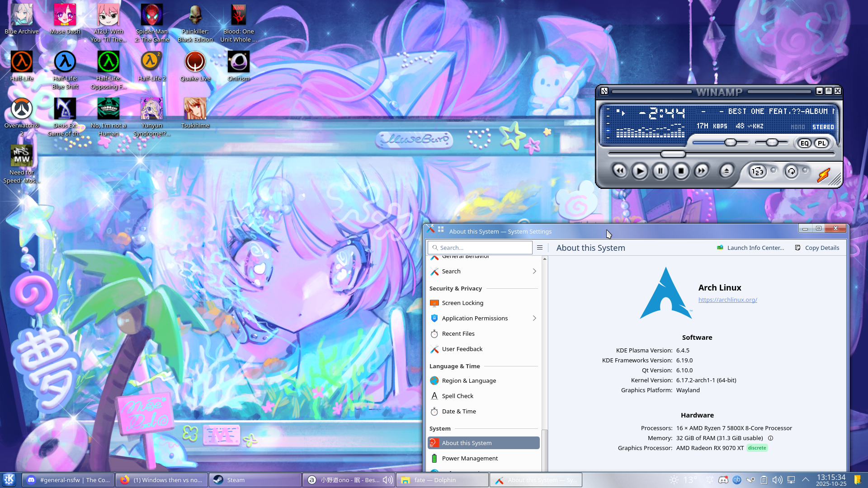Select Power Management in sidebar
Image resolution: width=868 pixels, height=488 pixels.
pyautogui.click(x=470, y=458)
